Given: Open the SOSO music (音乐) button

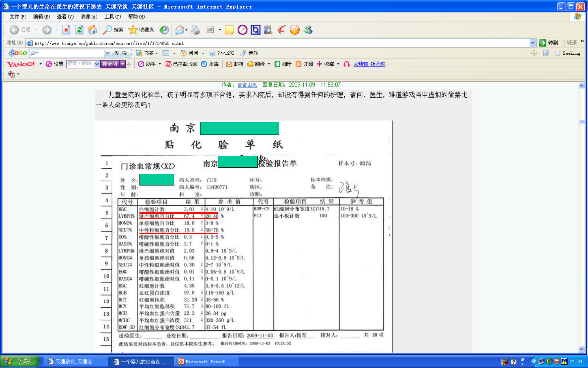Looking at the screenshot, I should 249,53.
